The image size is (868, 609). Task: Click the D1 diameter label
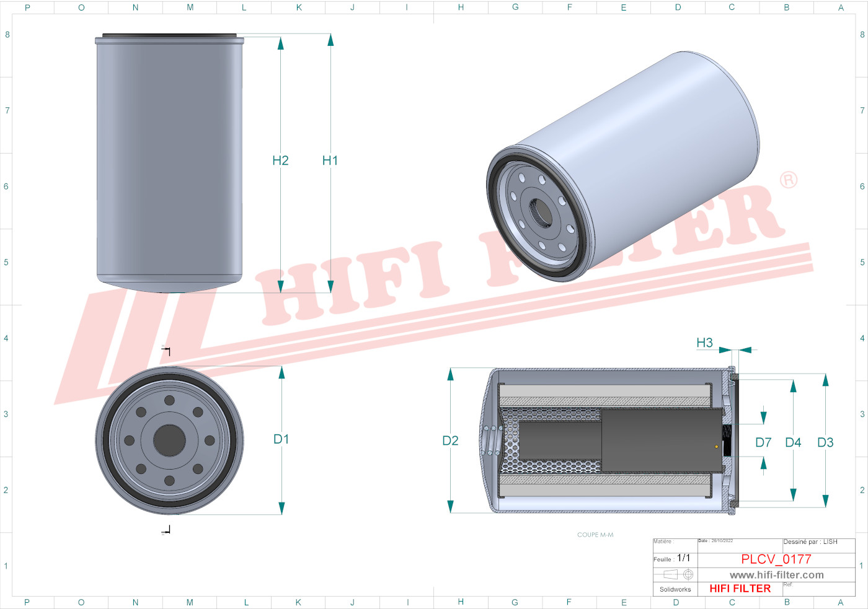tap(281, 439)
